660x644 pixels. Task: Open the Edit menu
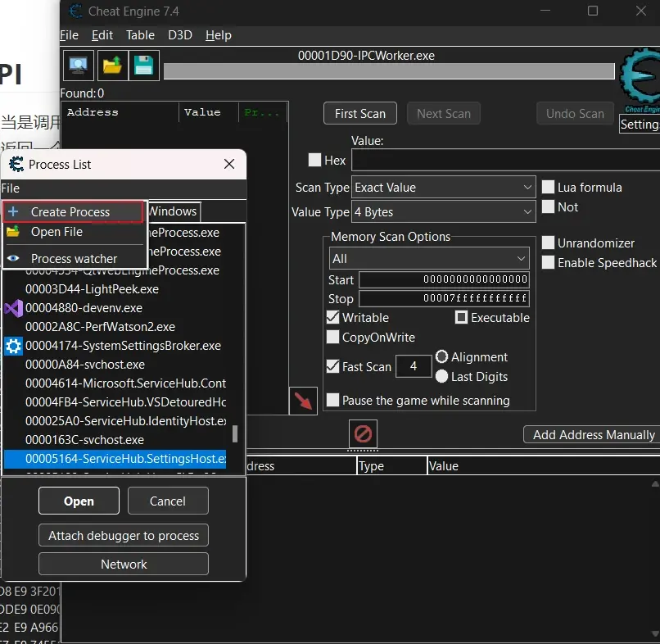pos(102,35)
